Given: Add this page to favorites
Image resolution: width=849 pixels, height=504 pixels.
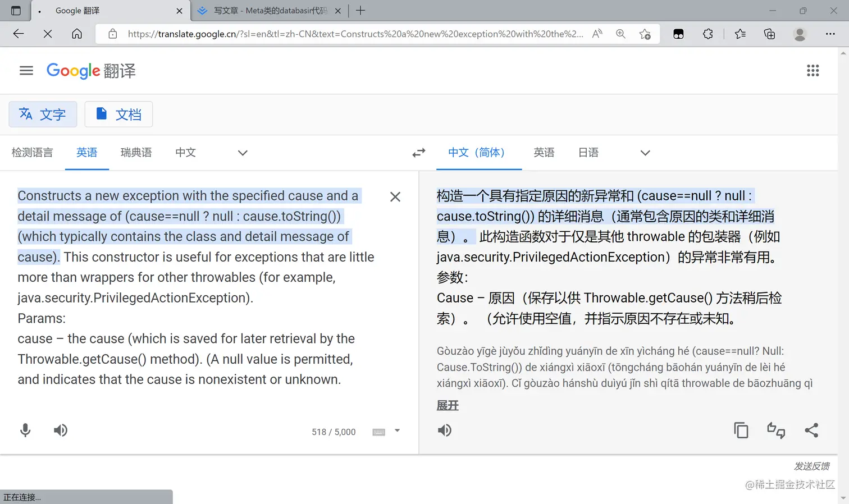Looking at the screenshot, I should (x=645, y=34).
